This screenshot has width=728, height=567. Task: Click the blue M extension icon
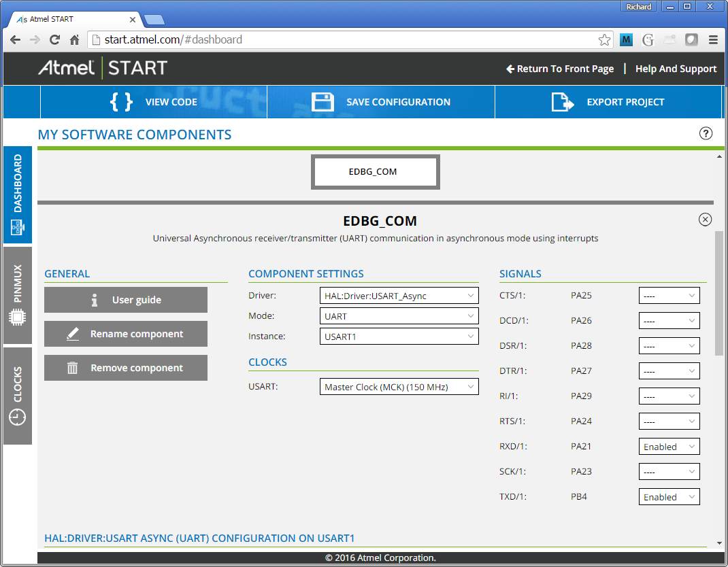point(626,40)
